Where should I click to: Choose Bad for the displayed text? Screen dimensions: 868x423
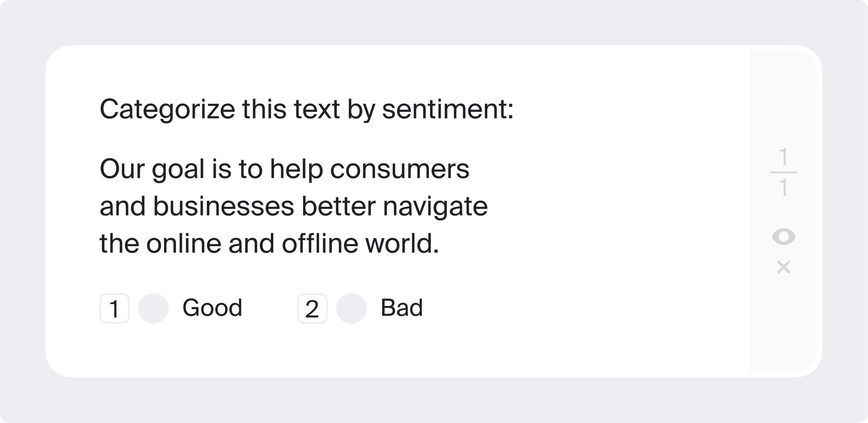point(352,309)
